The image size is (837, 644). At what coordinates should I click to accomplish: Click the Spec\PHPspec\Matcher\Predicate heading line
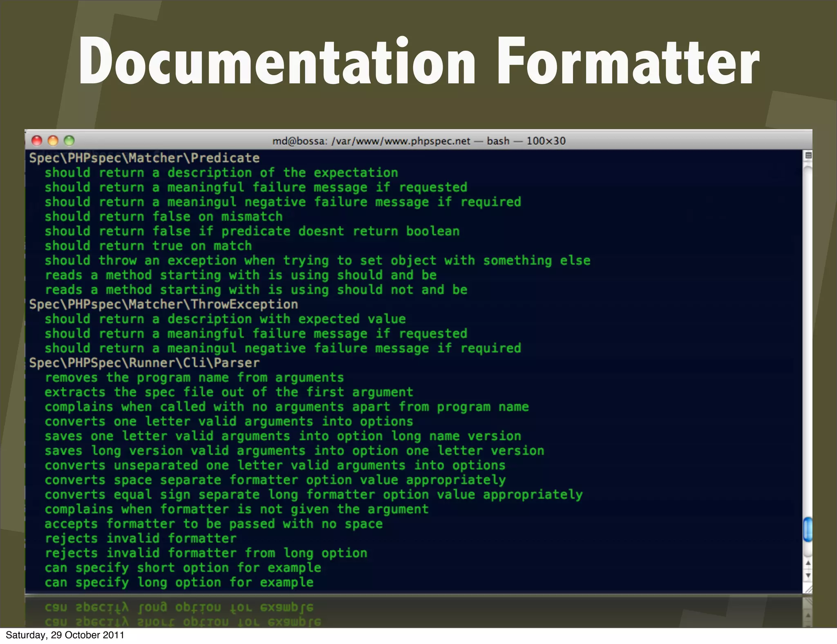tap(144, 158)
